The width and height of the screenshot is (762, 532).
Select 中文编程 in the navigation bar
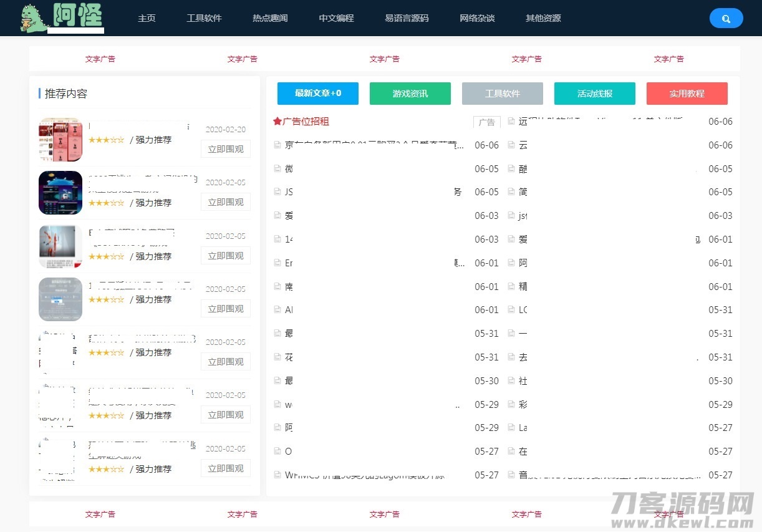[336, 18]
